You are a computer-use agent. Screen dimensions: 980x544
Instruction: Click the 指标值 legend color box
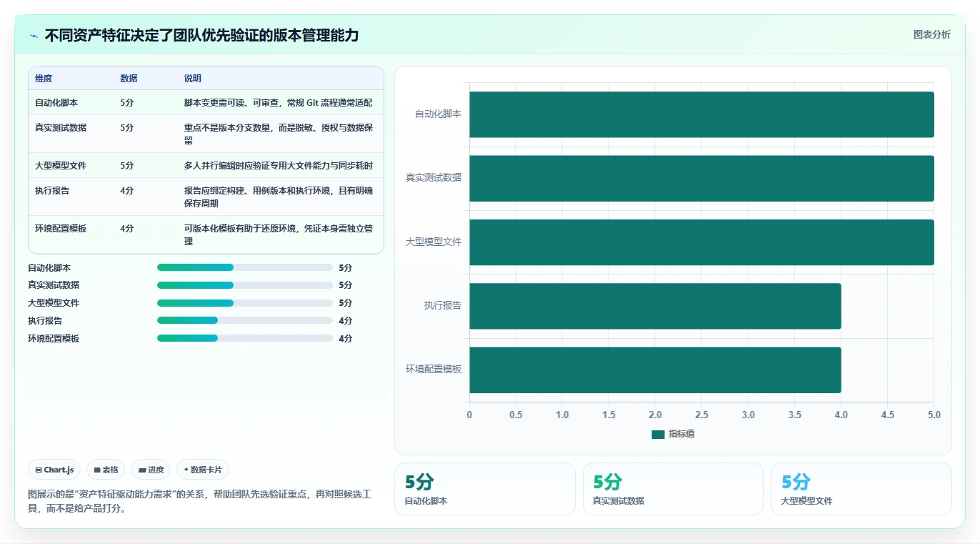(658, 435)
